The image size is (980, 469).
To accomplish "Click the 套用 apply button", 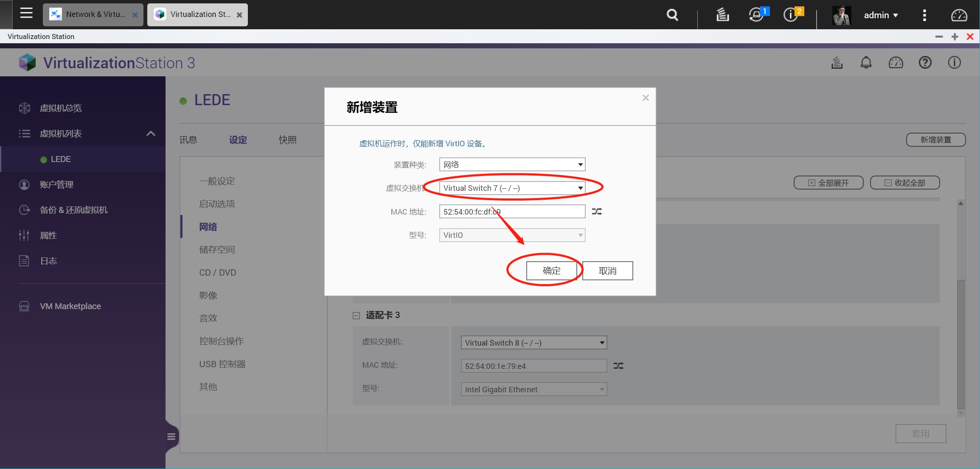I will pyautogui.click(x=921, y=434).
